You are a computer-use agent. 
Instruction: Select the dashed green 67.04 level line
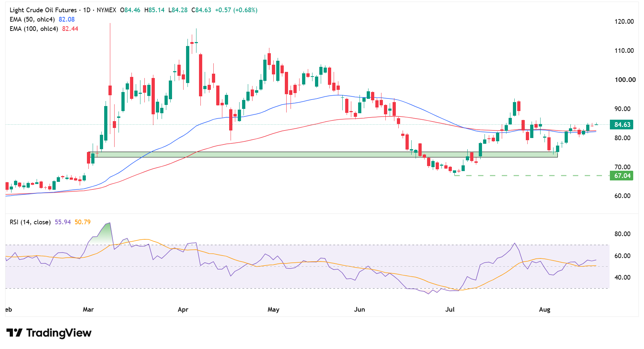pyautogui.click(x=532, y=176)
